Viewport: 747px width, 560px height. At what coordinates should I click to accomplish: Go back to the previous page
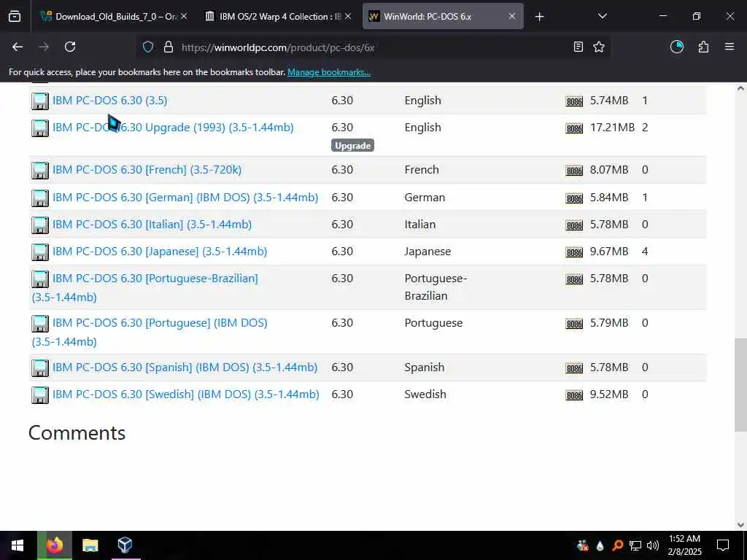pos(18,47)
